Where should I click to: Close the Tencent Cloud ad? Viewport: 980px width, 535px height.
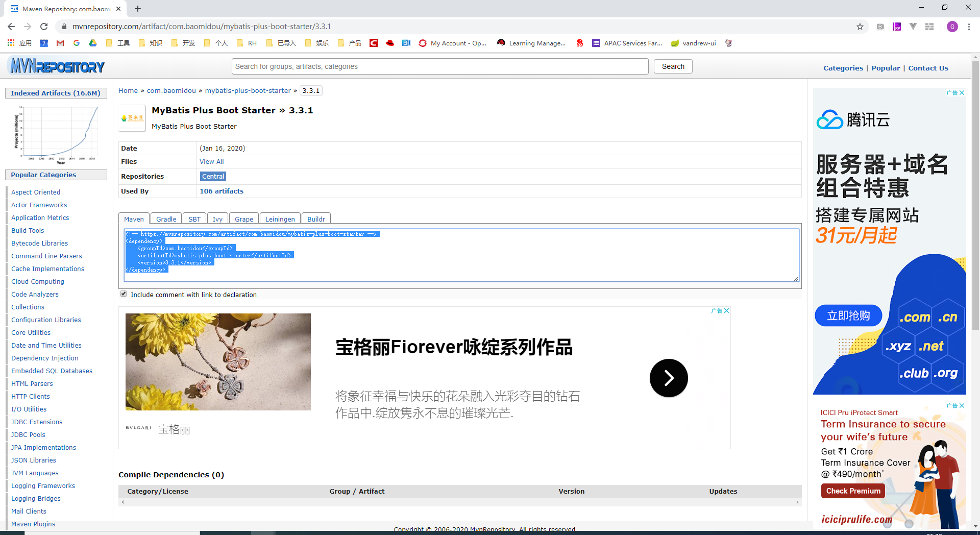(x=962, y=93)
